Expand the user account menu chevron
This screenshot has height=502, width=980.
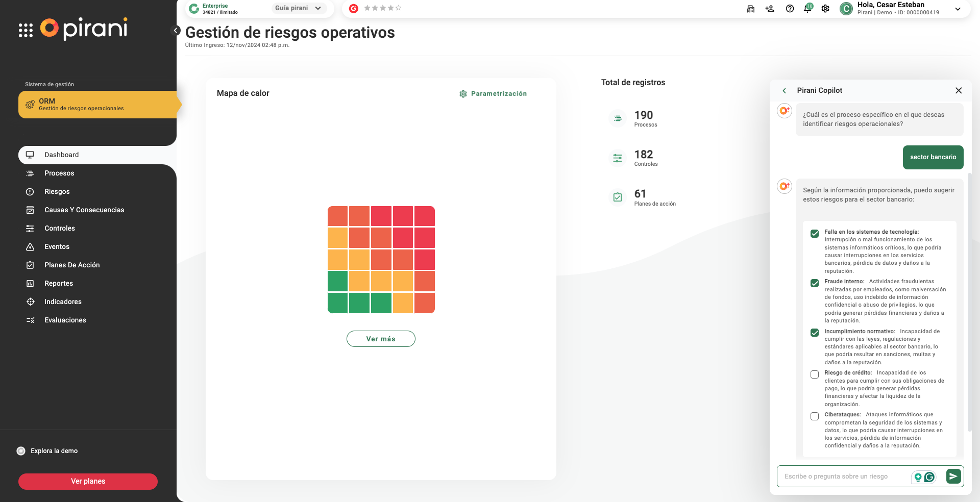click(x=958, y=9)
